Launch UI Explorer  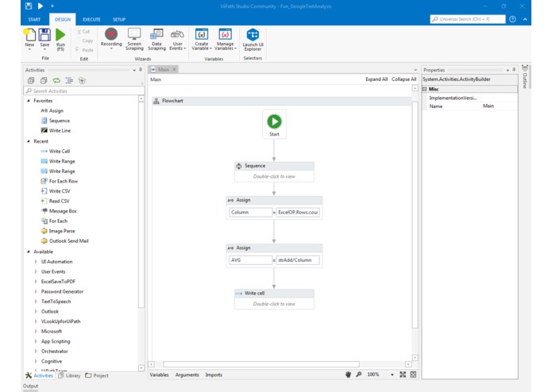pos(253,35)
